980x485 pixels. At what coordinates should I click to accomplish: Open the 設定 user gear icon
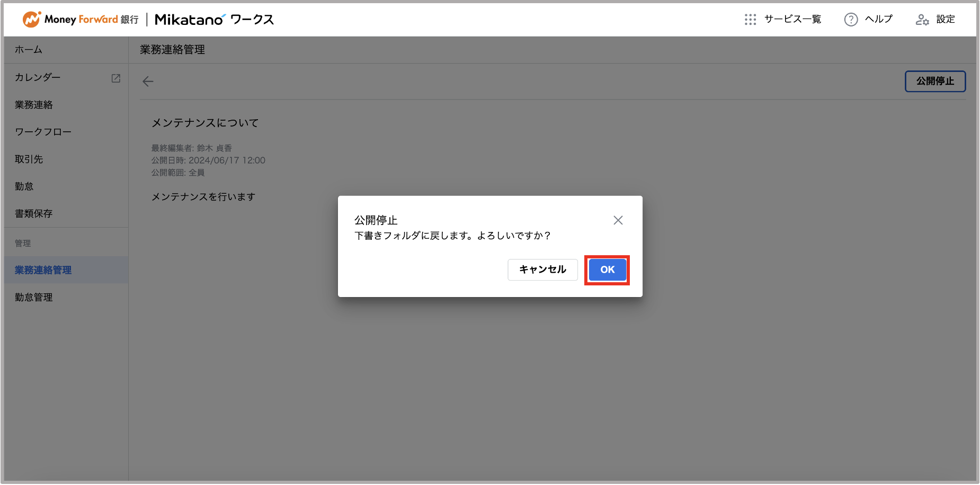(x=922, y=20)
